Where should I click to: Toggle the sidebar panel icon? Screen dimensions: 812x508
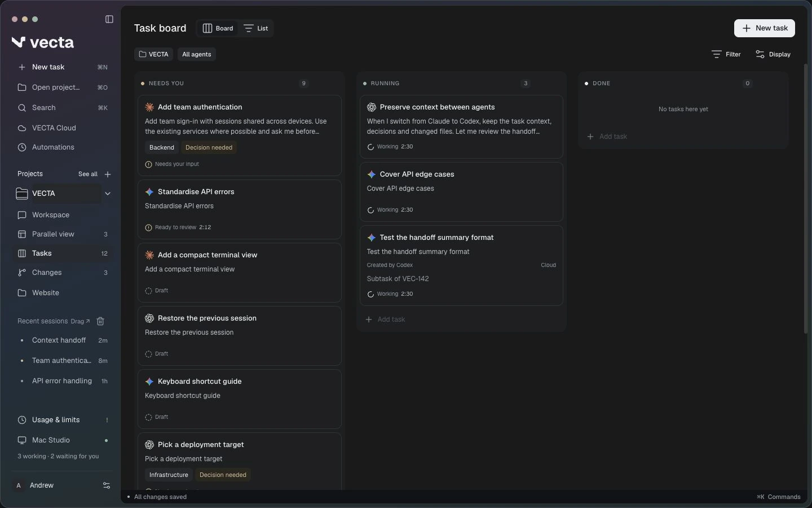[109, 19]
